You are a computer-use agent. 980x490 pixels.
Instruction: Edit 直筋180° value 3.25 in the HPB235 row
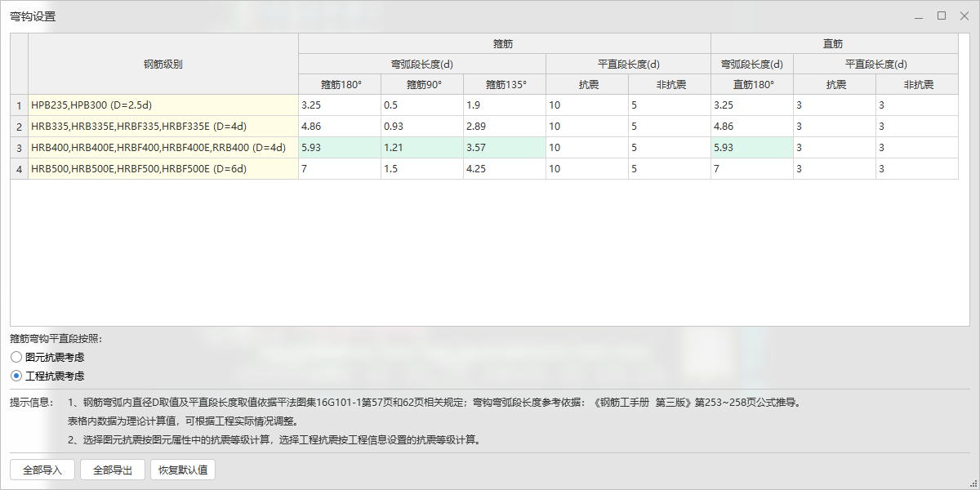pos(752,105)
